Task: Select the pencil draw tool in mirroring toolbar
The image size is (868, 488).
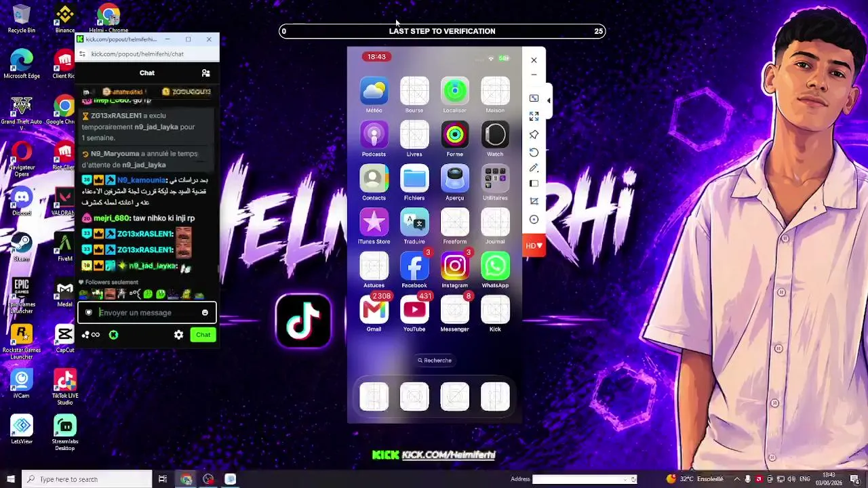Action: pos(534,167)
